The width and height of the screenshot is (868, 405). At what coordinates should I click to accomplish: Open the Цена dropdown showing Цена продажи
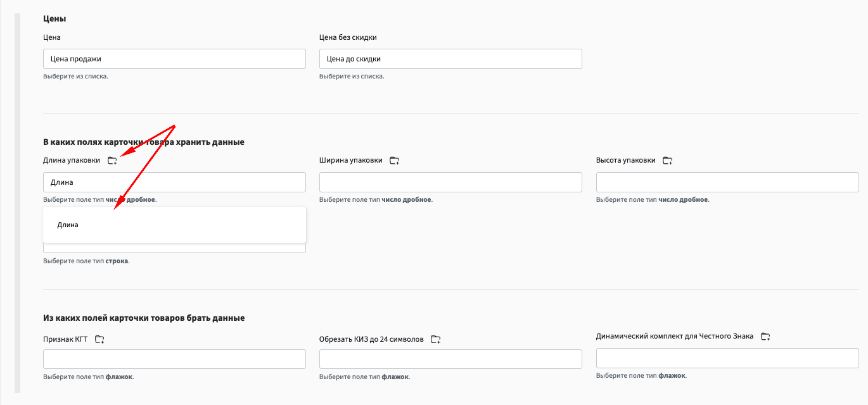tap(174, 59)
